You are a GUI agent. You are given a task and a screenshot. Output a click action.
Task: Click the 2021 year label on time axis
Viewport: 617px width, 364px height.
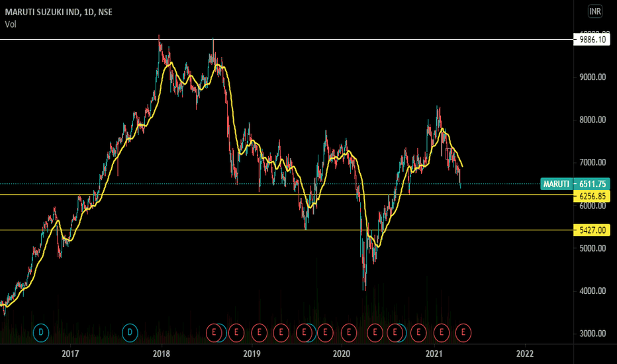click(x=434, y=353)
